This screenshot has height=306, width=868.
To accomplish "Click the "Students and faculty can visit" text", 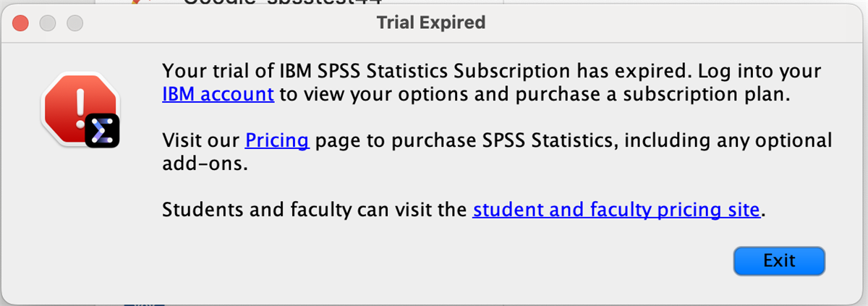I will tap(314, 211).
